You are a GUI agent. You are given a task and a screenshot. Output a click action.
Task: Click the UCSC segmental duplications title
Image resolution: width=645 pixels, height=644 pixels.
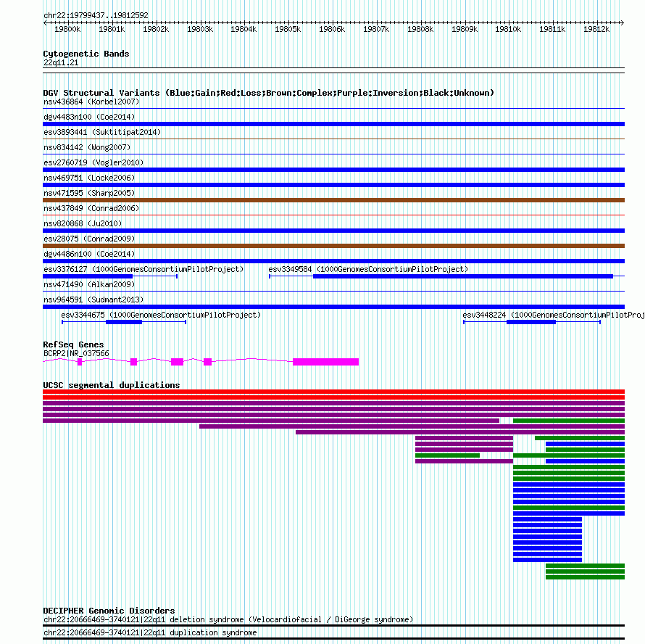112,385
